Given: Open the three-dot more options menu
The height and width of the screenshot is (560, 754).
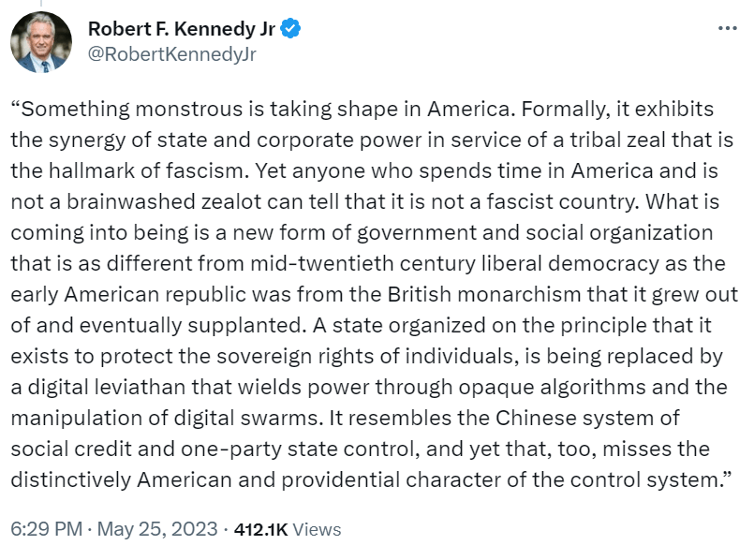Looking at the screenshot, I should click(727, 29).
